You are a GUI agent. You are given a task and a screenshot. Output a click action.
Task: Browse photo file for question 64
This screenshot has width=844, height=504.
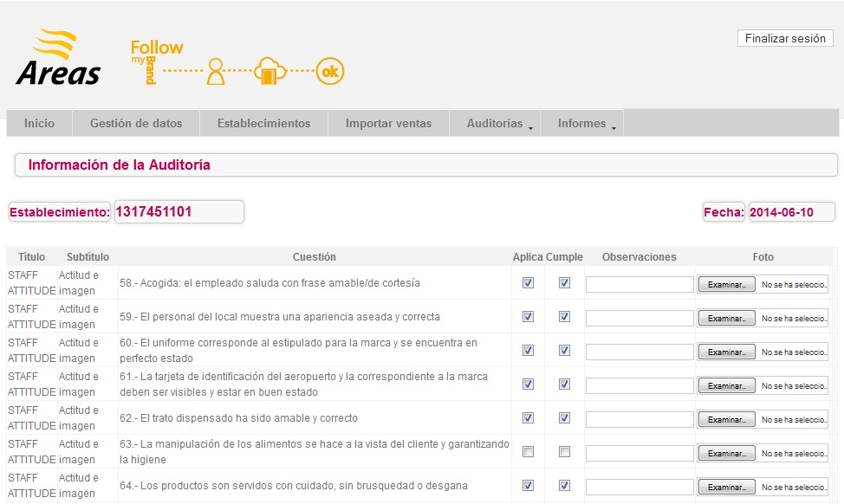pyautogui.click(x=726, y=487)
